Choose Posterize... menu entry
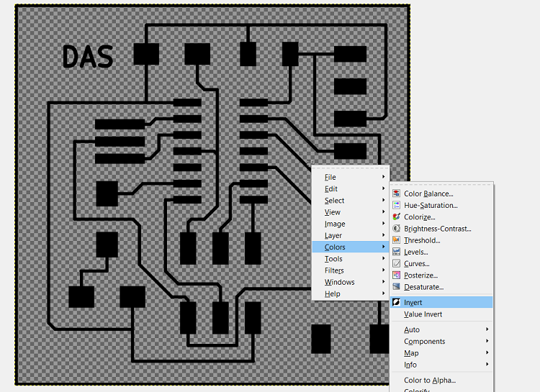 442,275
